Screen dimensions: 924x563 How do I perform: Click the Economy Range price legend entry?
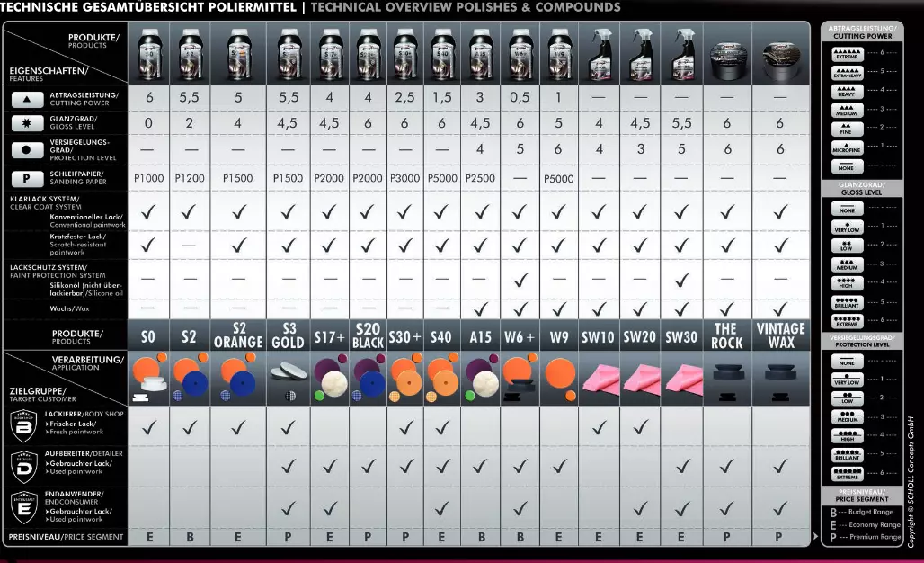click(x=866, y=524)
